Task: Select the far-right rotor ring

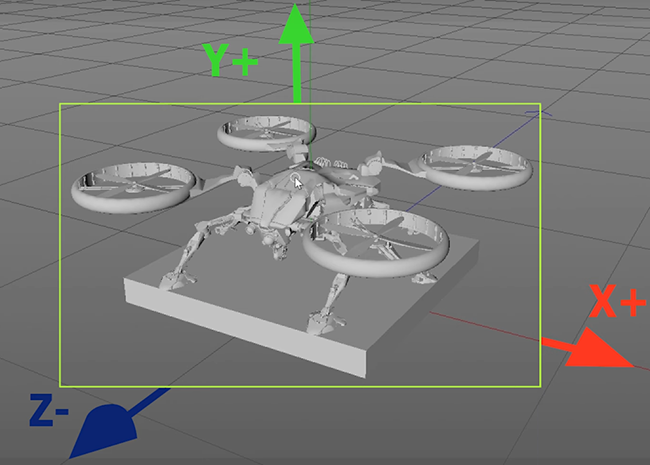Action: click(475, 168)
